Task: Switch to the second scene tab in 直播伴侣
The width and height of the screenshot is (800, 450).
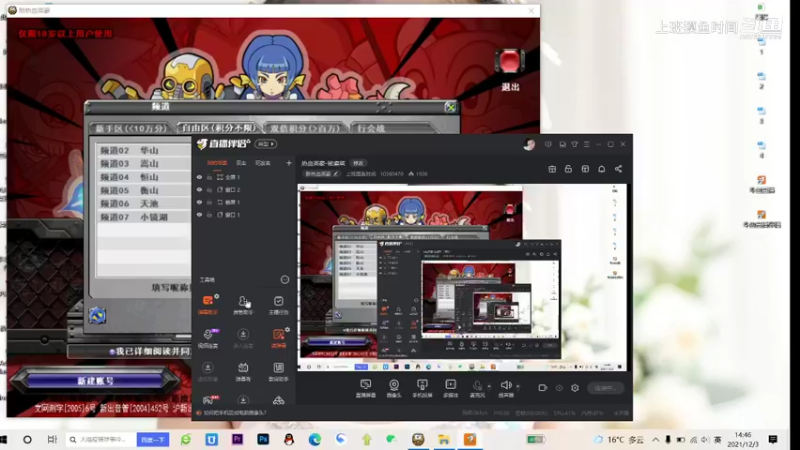Action: pos(241,163)
